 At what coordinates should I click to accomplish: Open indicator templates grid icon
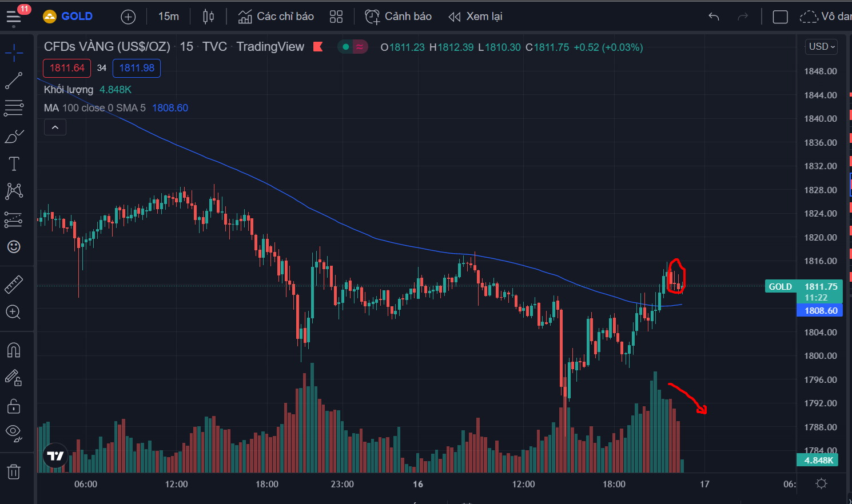click(336, 17)
